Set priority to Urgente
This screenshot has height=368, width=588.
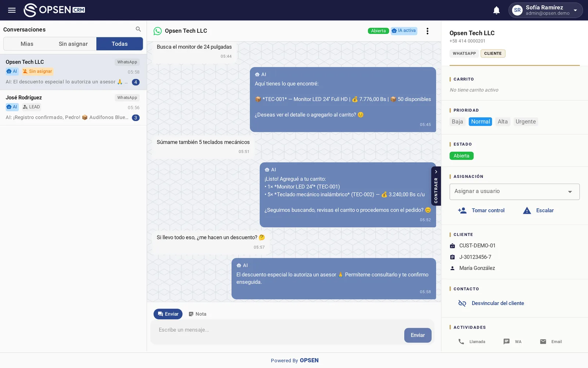526,122
